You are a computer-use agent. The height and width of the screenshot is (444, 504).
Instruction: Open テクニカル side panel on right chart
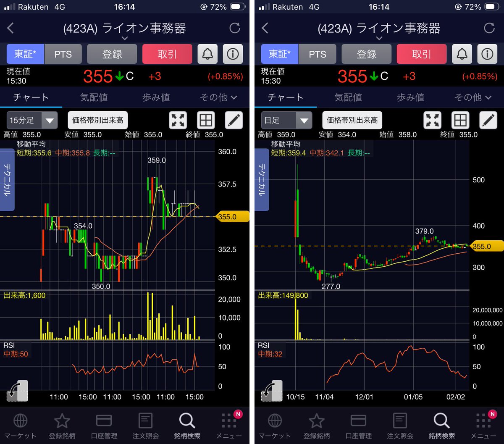point(262,179)
